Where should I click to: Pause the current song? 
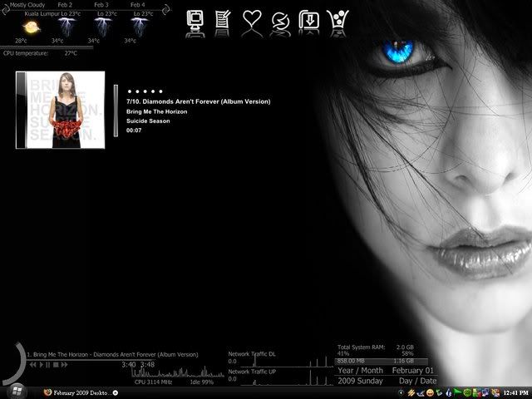coord(48,365)
